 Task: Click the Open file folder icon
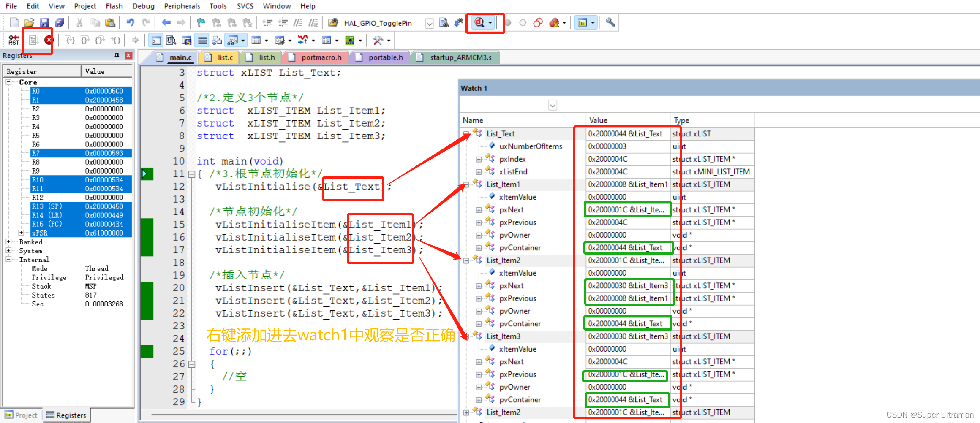(29, 23)
